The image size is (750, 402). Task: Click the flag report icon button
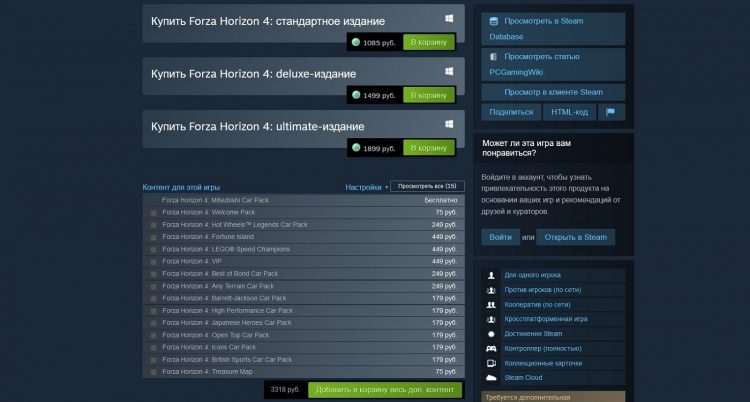(x=610, y=112)
